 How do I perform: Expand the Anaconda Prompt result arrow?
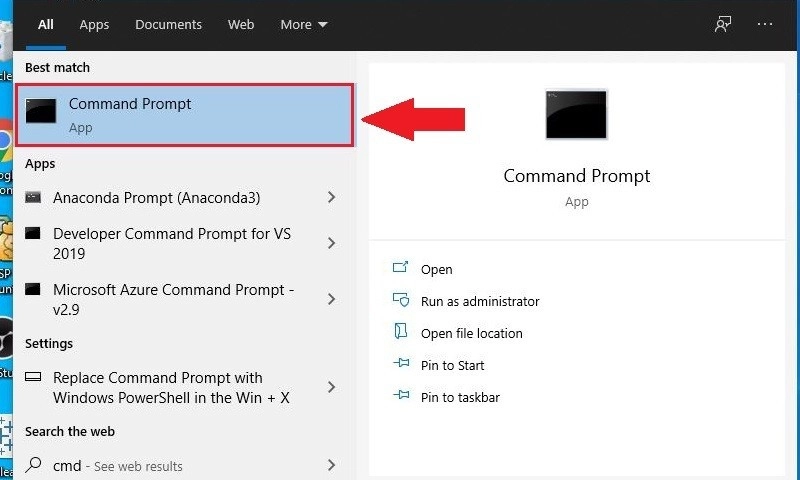tap(331, 197)
